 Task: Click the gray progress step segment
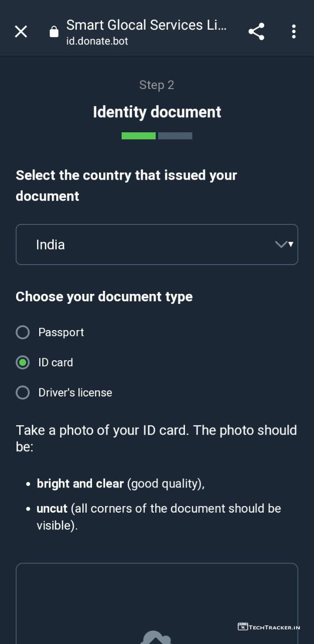[175, 136]
